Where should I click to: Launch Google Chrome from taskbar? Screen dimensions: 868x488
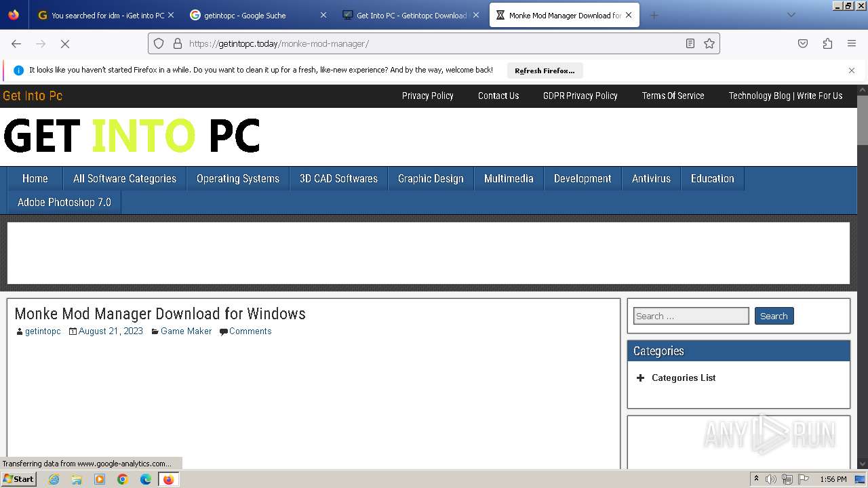click(123, 479)
